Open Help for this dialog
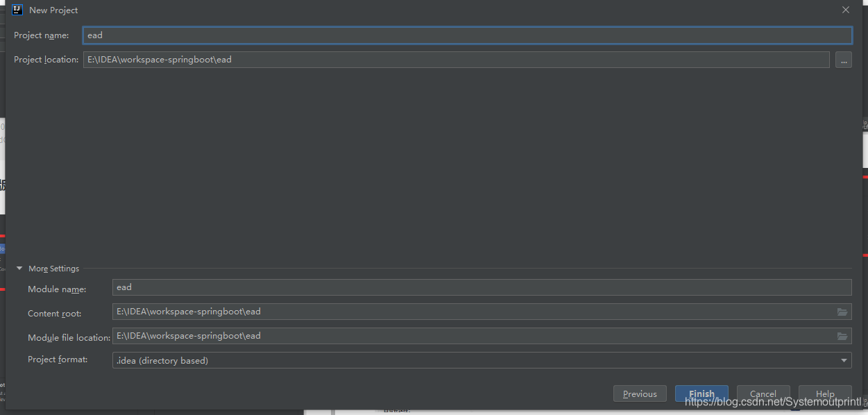 pos(825,393)
